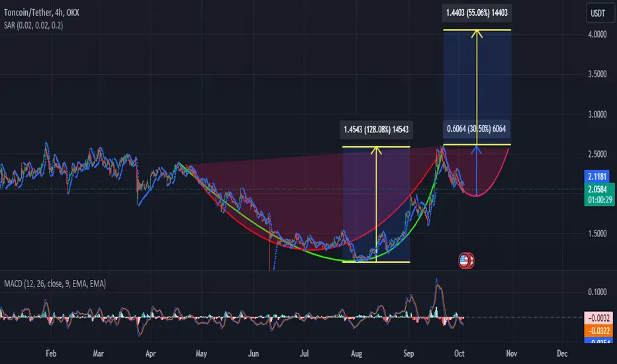
Task: Click the 2.5000 price axis label
Action: click(597, 154)
